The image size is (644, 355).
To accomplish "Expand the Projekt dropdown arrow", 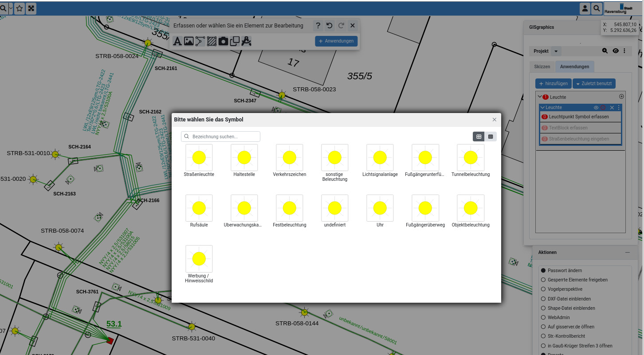I will point(556,51).
